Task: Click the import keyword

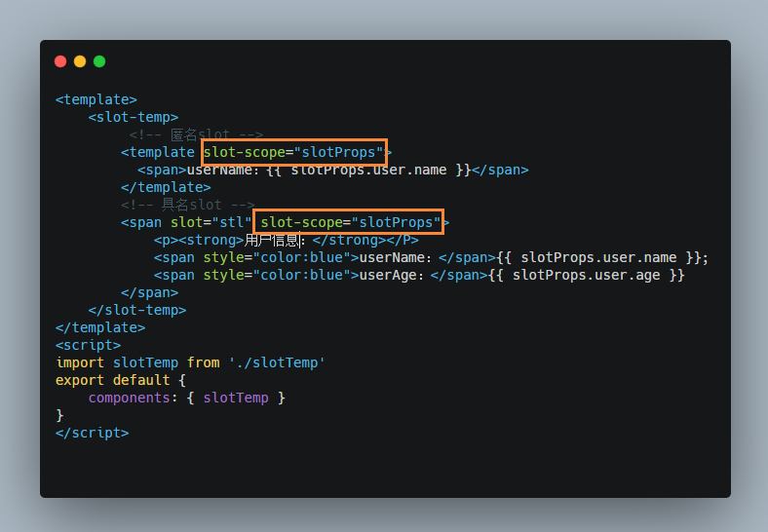Action: 80,363
